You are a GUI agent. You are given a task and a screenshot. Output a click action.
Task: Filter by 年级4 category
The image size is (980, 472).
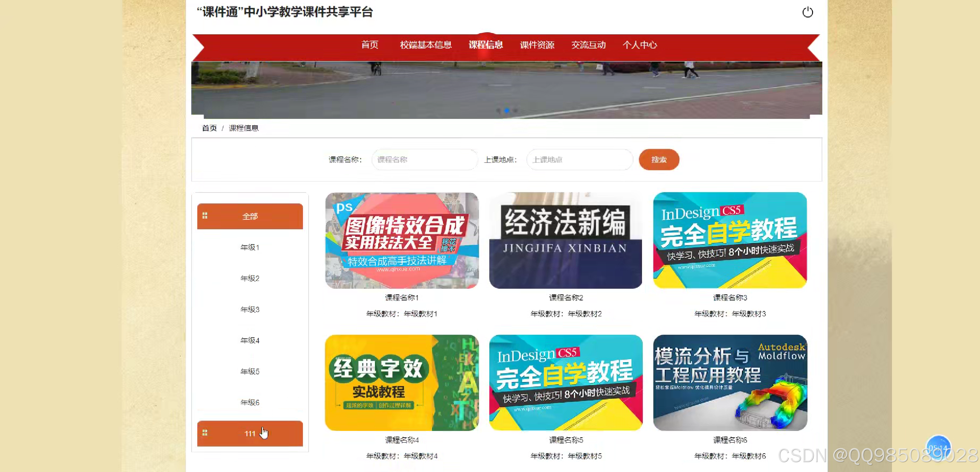(250, 340)
